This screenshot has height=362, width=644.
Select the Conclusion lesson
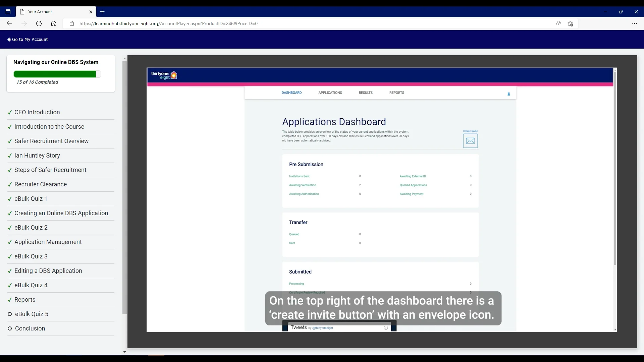30,328
